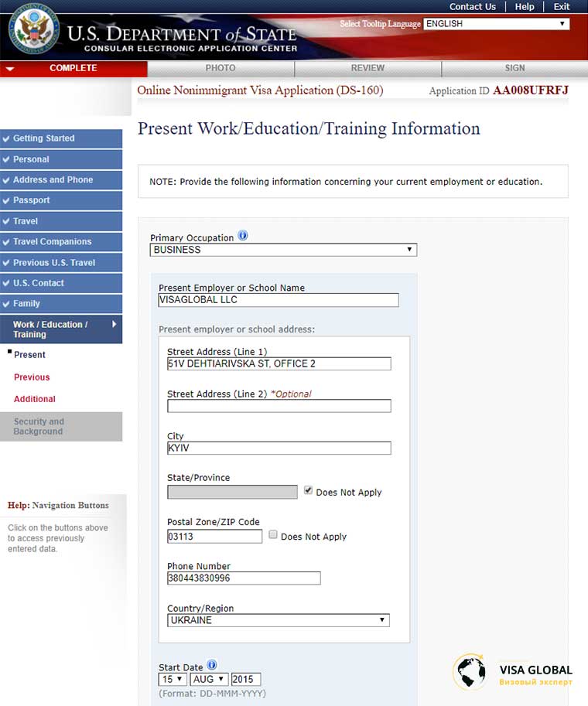
Task: Click the Department of State seal logo
Action: point(34,29)
